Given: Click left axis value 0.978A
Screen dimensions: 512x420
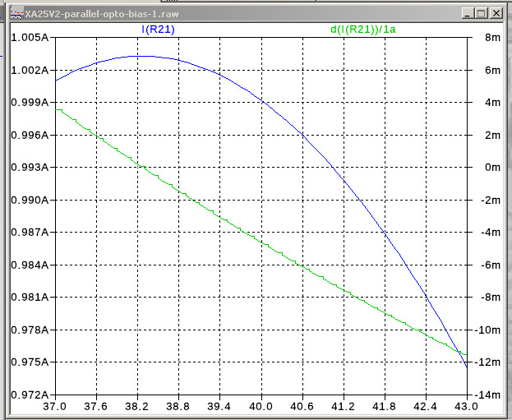Looking at the screenshot, I should (x=30, y=330).
